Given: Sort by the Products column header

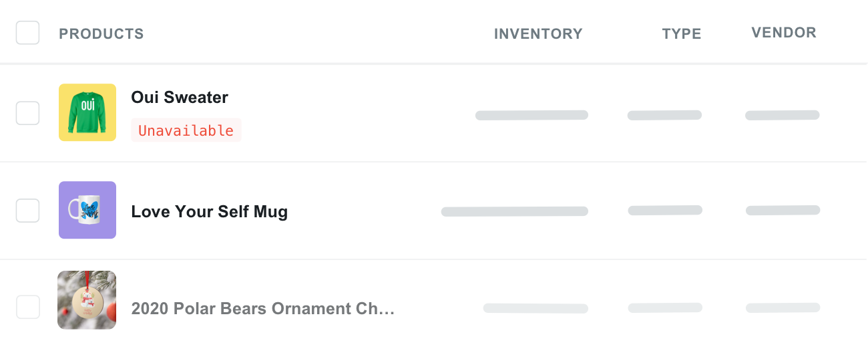Looking at the screenshot, I should [x=101, y=34].
